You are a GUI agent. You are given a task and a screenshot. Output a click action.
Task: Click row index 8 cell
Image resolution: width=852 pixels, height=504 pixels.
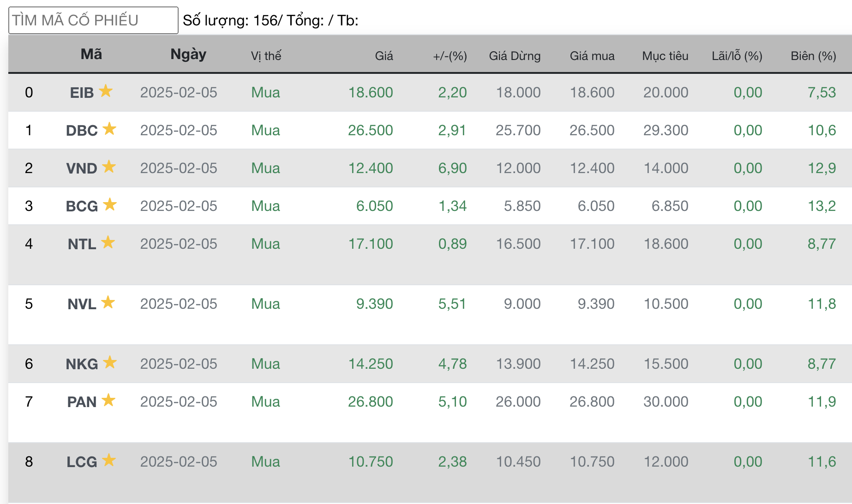click(29, 462)
